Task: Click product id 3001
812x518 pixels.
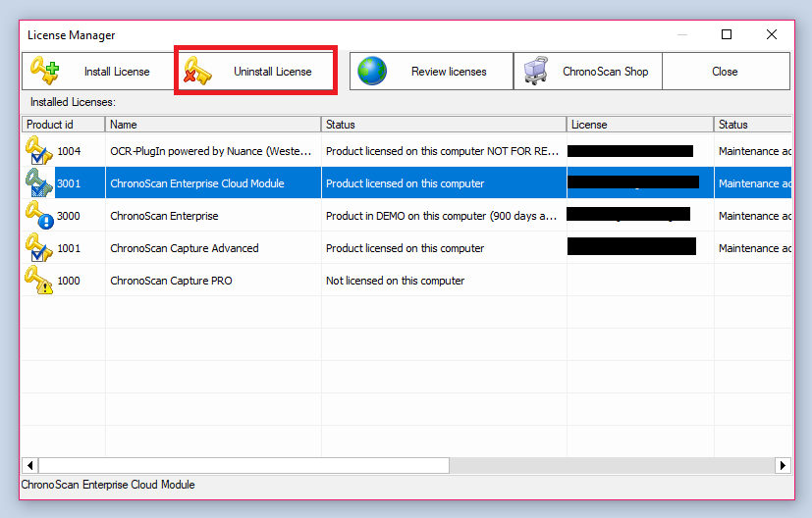Action: point(69,183)
